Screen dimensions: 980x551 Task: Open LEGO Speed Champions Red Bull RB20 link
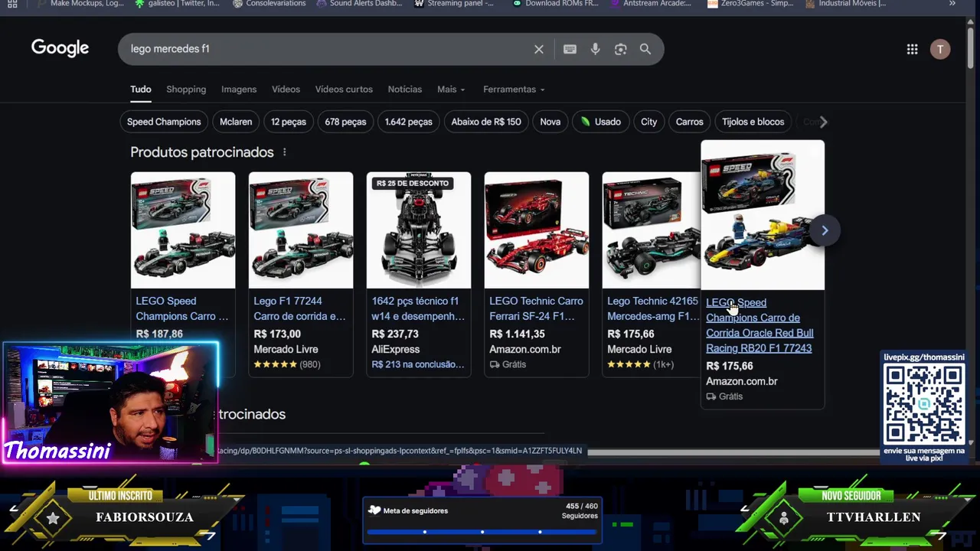pyautogui.click(x=759, y=325)
